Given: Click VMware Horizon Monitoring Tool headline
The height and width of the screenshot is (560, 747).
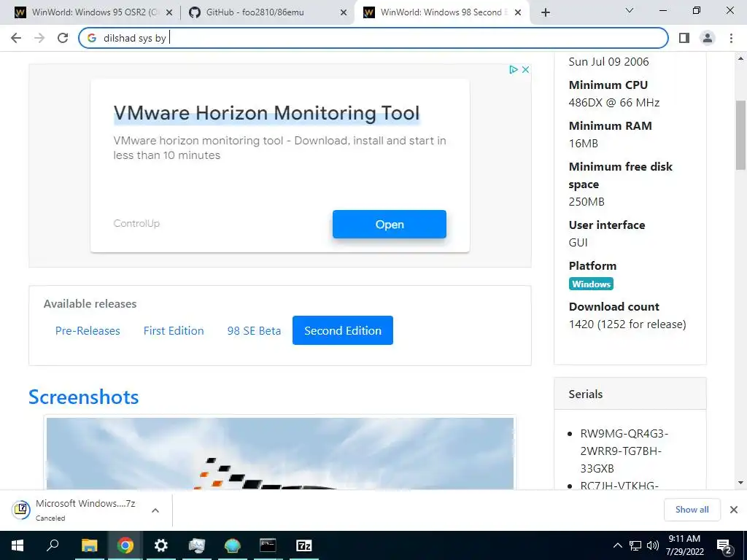Looking at the screenshot, I should coord(266,113).
